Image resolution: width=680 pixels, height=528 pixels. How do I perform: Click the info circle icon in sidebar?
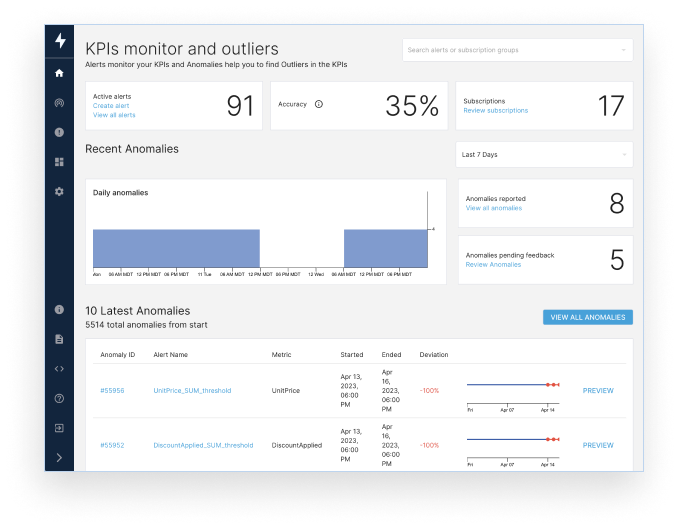59,310
